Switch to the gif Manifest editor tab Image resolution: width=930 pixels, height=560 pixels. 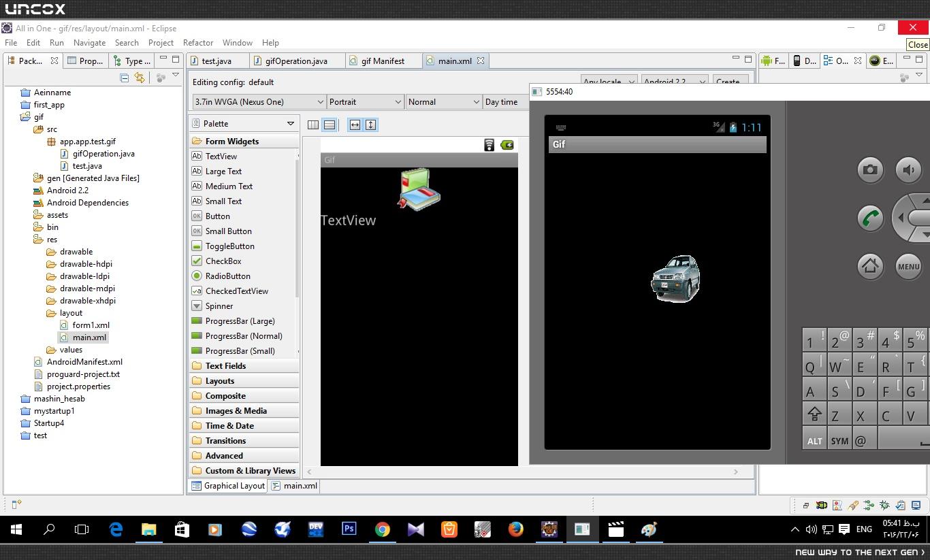coord(383,61)
